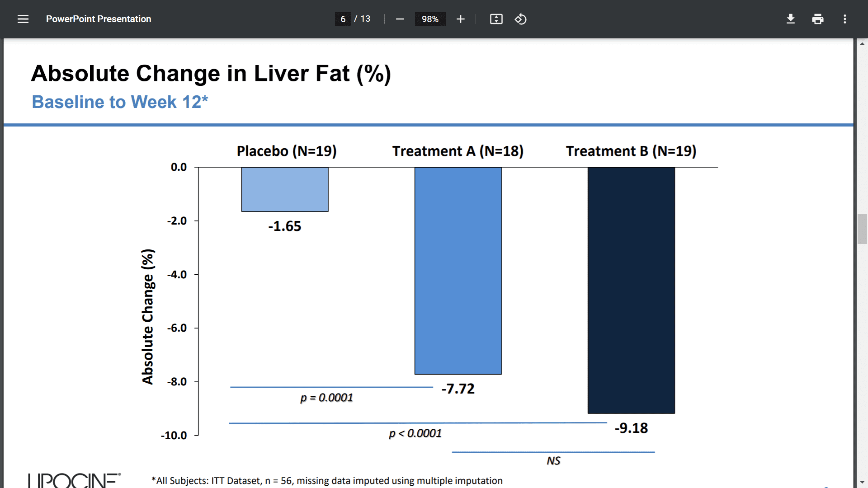Rotate the document counterclockwise
This screenshot has width=868, height=488.
pyautogui.click(x=520, y=19)
